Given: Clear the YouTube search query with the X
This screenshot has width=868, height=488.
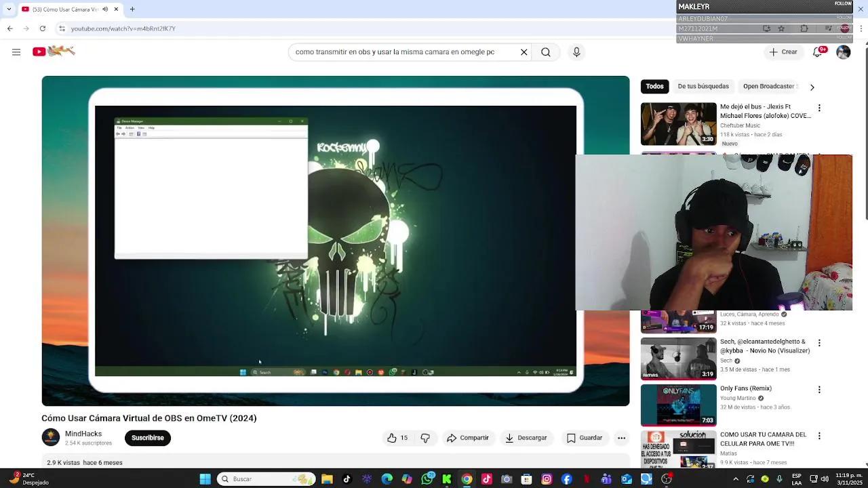Looking at the screenshot, I should point(524,52).
